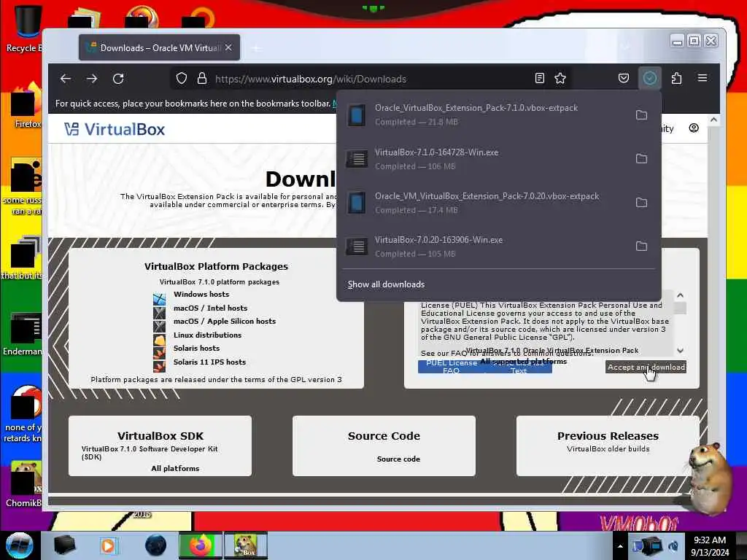Image resolution: width=747 pixels, height=560 pixels.
Task: Open Linux distributions downloads
Action: (207, 335)
